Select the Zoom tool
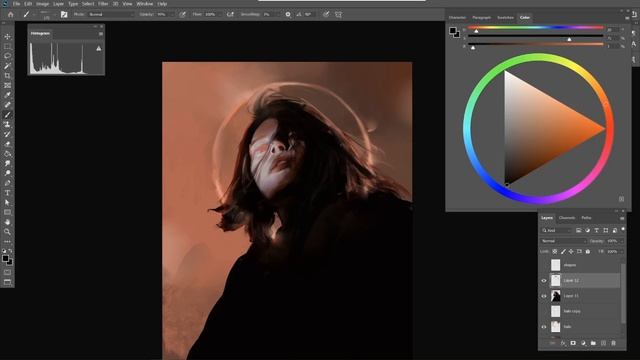 coord(7,232)
